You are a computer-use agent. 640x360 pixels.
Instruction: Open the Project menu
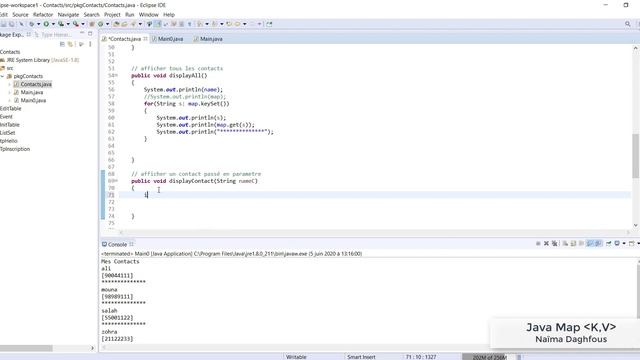coord(112,15)
